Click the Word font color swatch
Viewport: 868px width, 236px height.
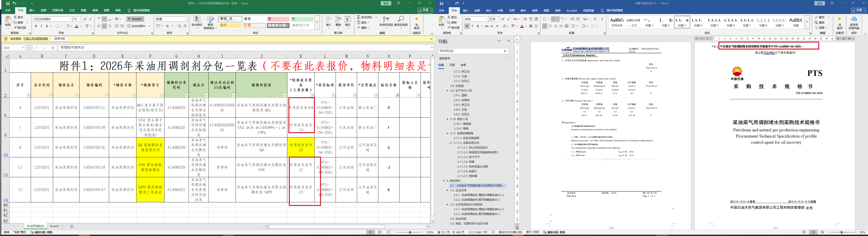click(522, 26)
